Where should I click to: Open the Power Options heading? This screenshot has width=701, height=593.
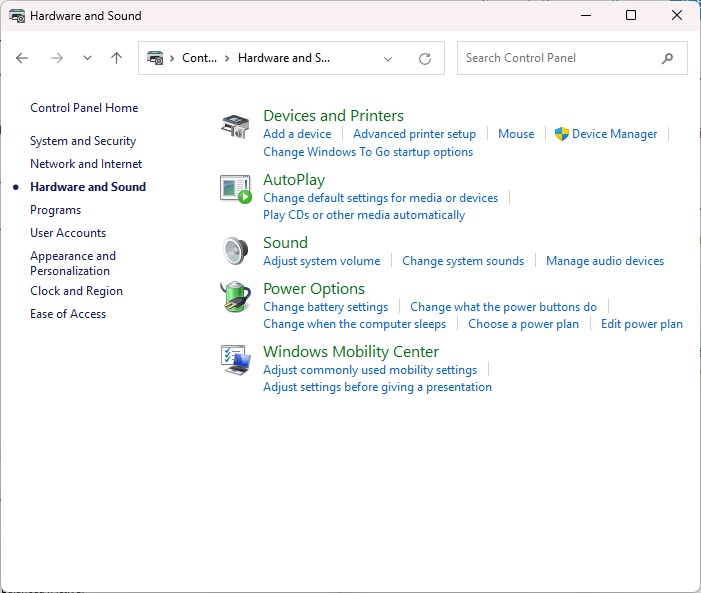(x=314, y=289)
